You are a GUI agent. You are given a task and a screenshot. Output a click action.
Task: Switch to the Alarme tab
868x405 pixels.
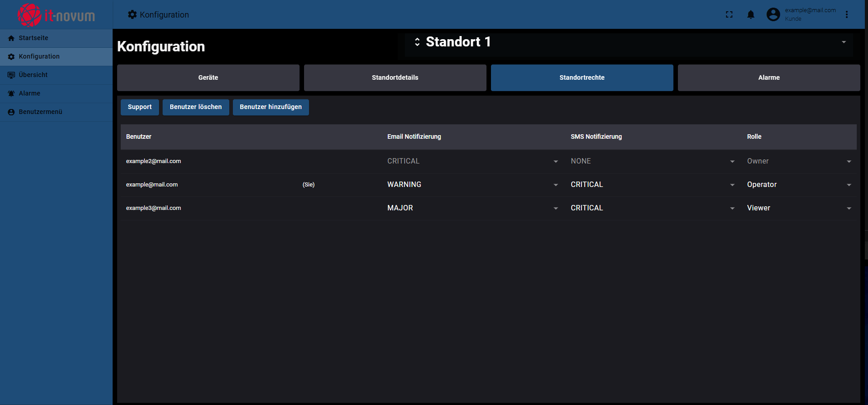(x=768, y=78)
